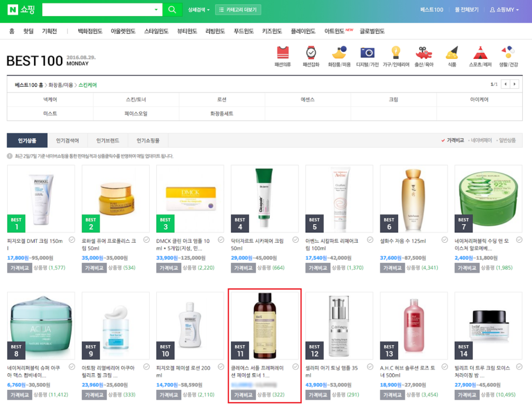This screenshot has width=532, height=408.
Task: Select the 화장품세트 subcategory
Action: (222, 113)
